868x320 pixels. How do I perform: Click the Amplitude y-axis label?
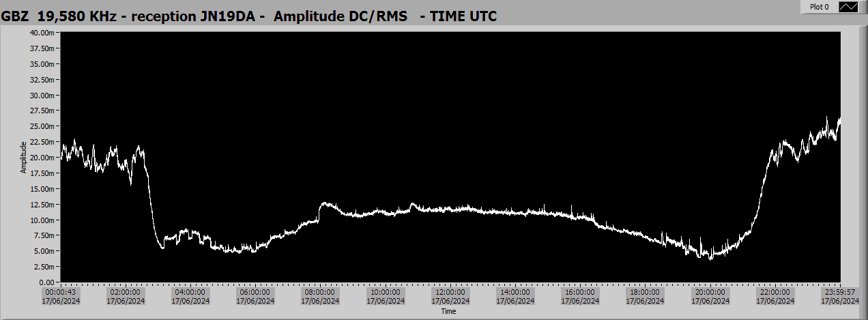[23, 157]
